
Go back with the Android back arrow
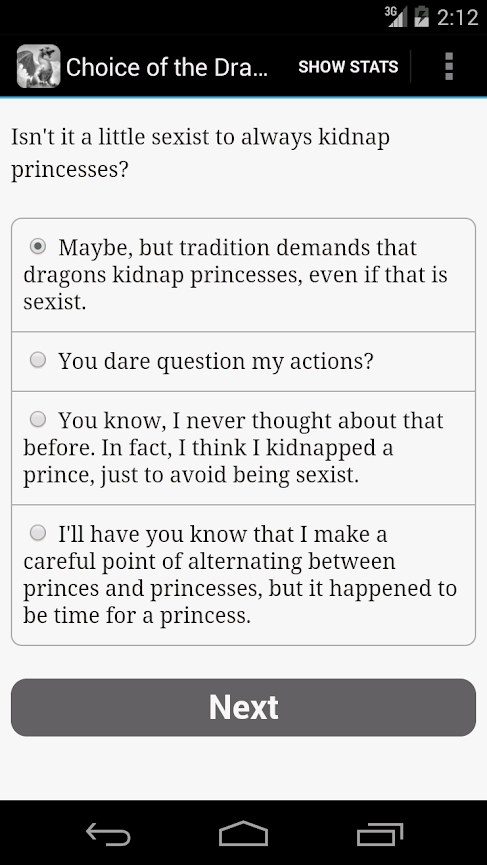[x=109, y=833]
